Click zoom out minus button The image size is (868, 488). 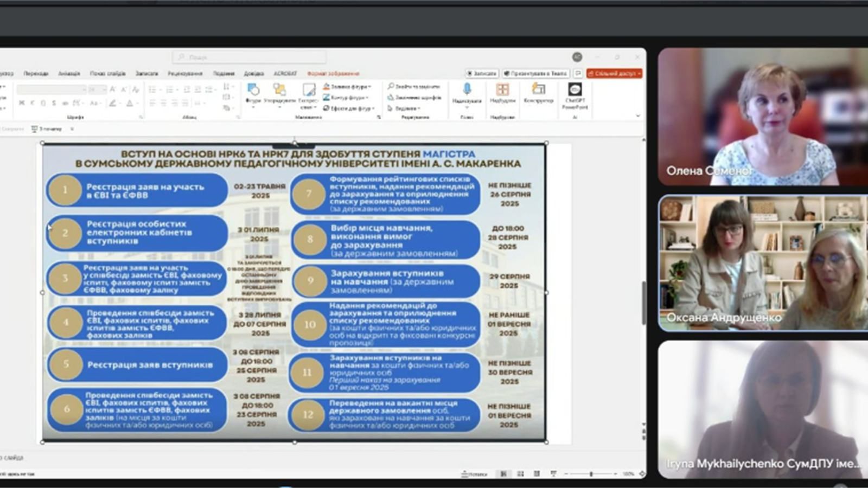pyautogui.click(x=566, y=474)
